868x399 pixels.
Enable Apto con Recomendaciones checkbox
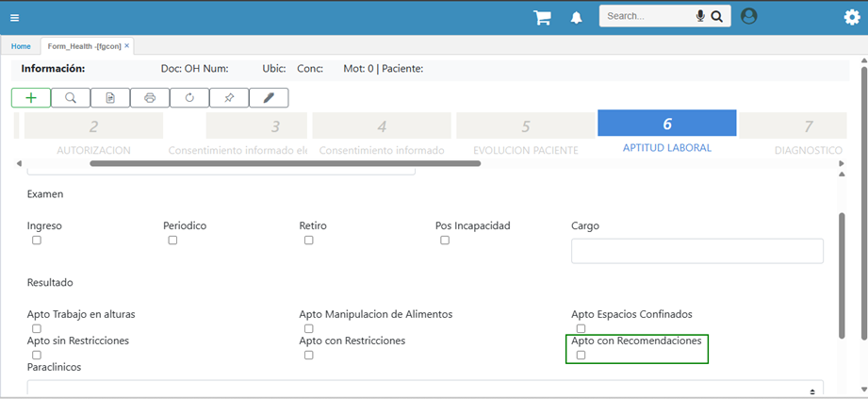(581, 355)
